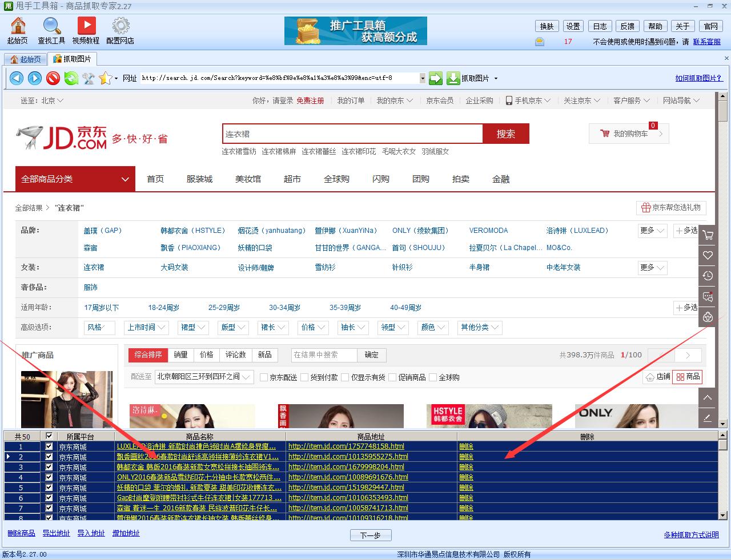Refresh the page with the green refresh icon

(71, 78)
